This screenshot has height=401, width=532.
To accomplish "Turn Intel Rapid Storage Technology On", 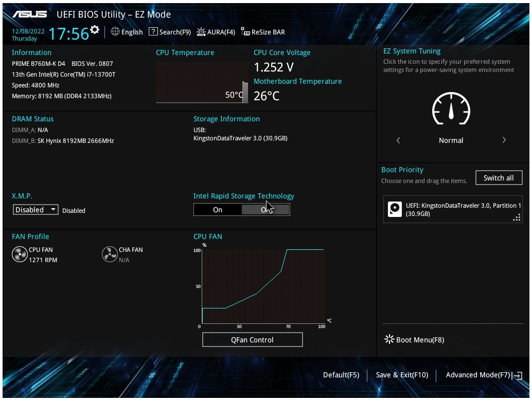I will 218,210.
